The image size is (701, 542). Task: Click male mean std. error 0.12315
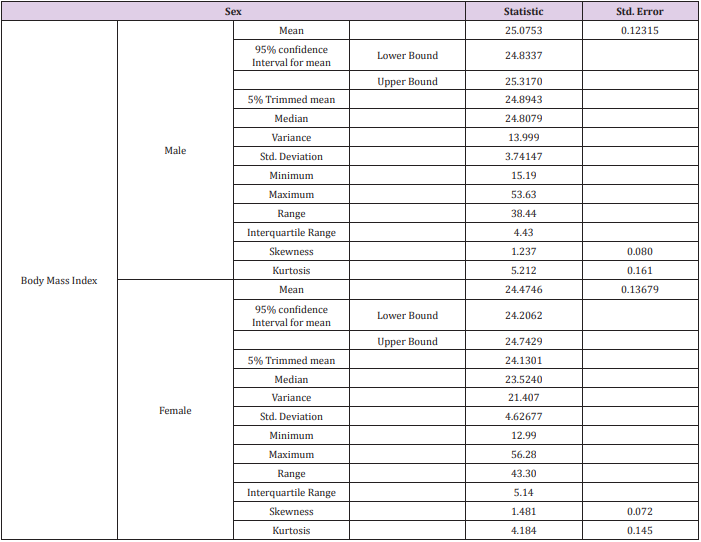pyautogui.click(x=640, y=30)
